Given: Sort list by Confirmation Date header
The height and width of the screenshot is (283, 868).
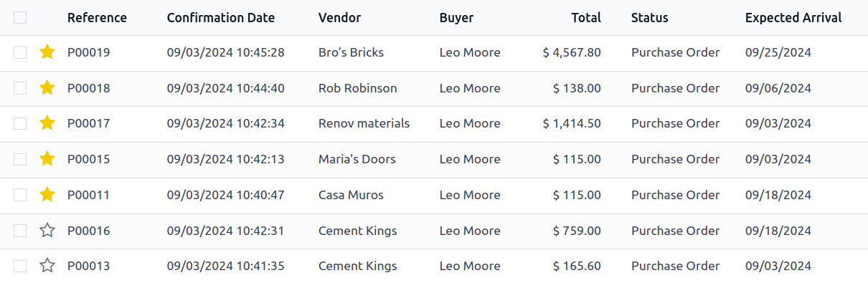Looking at the screenshot, I should tap(221, 17).
